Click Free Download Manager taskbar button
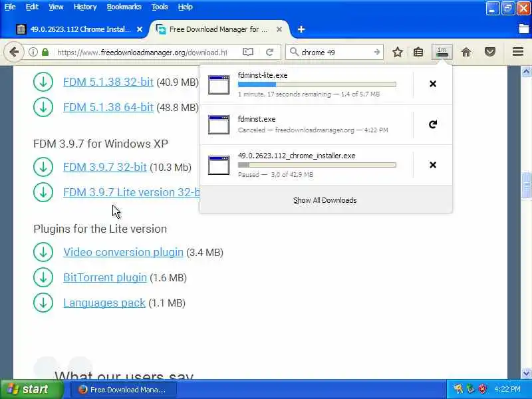This screenshot has height=399, width=532. 124,390
